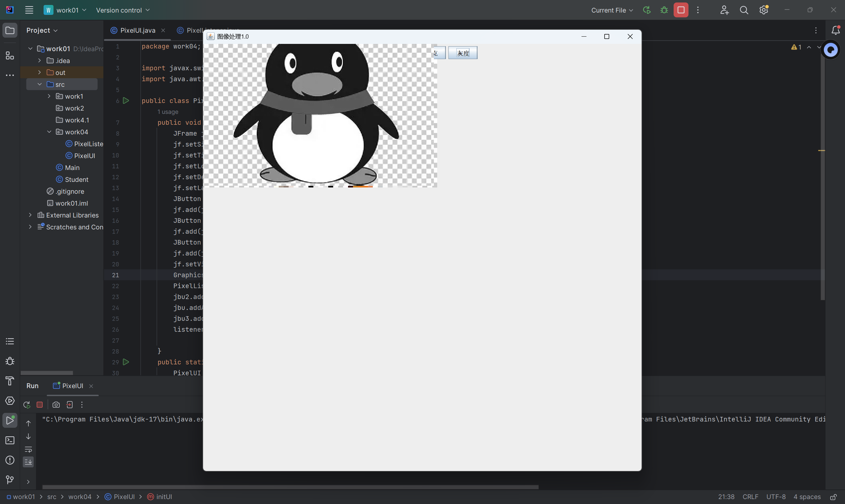Click the Debug bug icon in top toolbar
The width and height of the screenshot is (845, 504).
coord(664,10)
